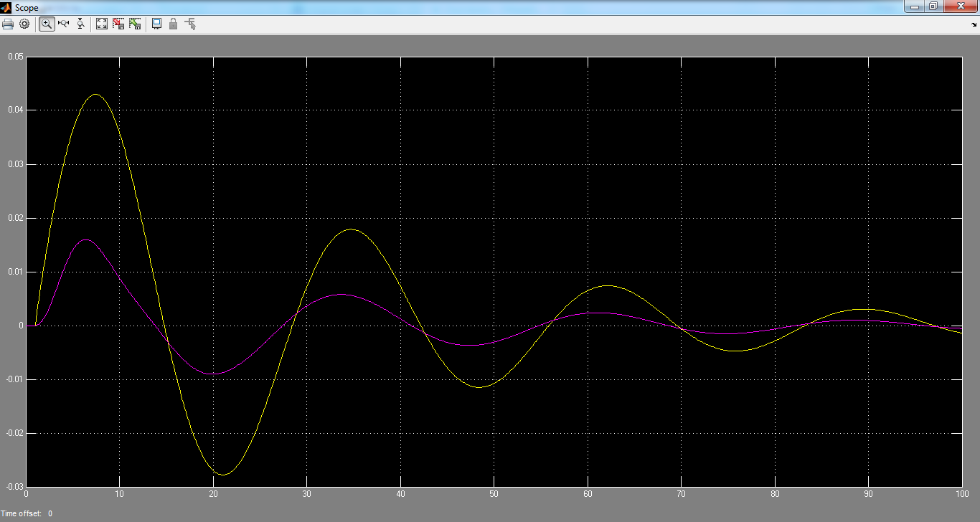980x522 pixels.
Task: Click the yellow curve's first peak
Action: point(95,95)
